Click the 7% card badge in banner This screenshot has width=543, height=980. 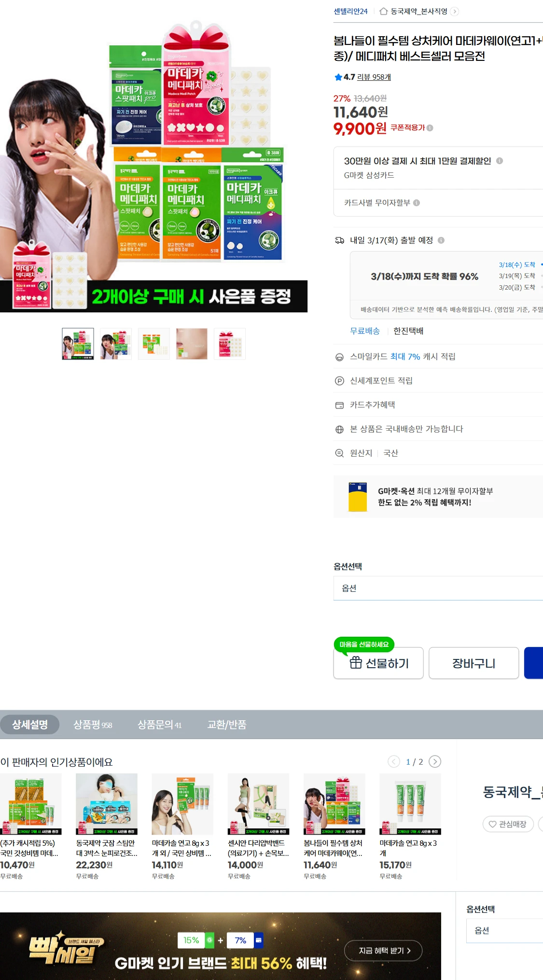click(x=246, y=940)
